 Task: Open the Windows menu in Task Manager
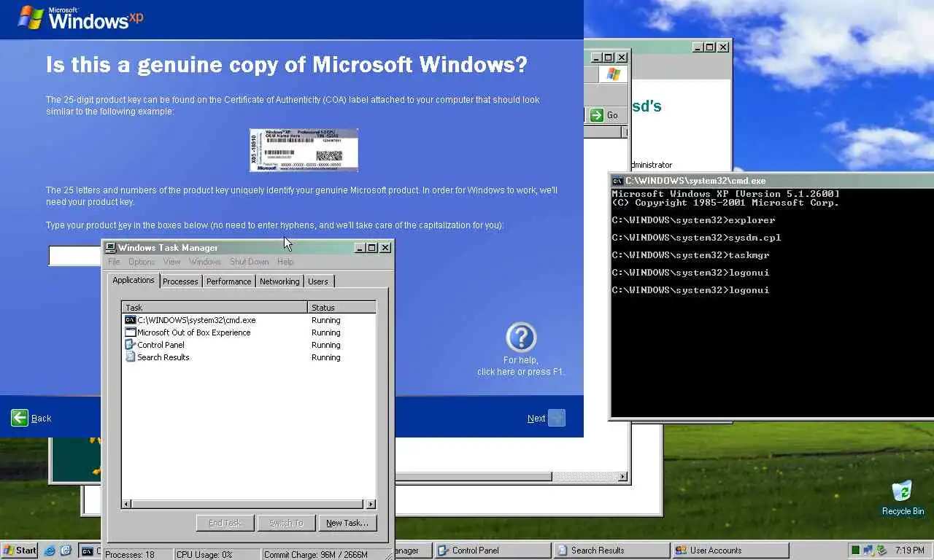pyautogui.click(x=205, y=262)
